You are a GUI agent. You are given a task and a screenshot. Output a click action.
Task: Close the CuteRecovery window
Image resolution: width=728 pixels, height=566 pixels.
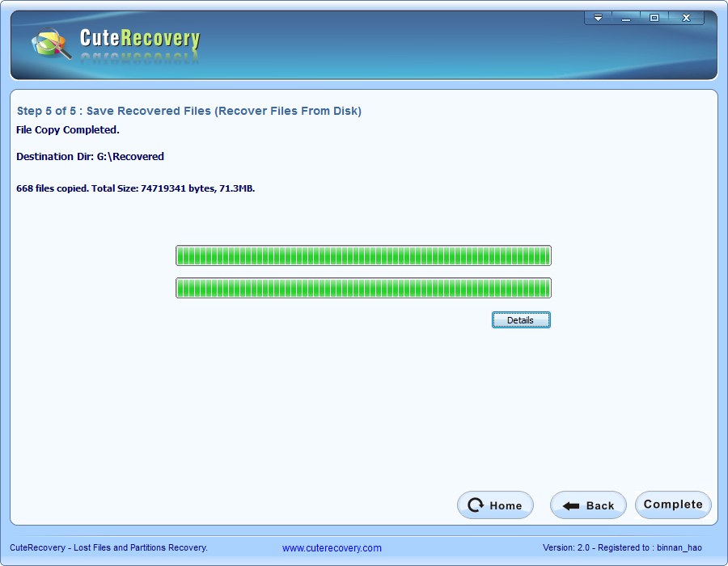tap(686, 18)
